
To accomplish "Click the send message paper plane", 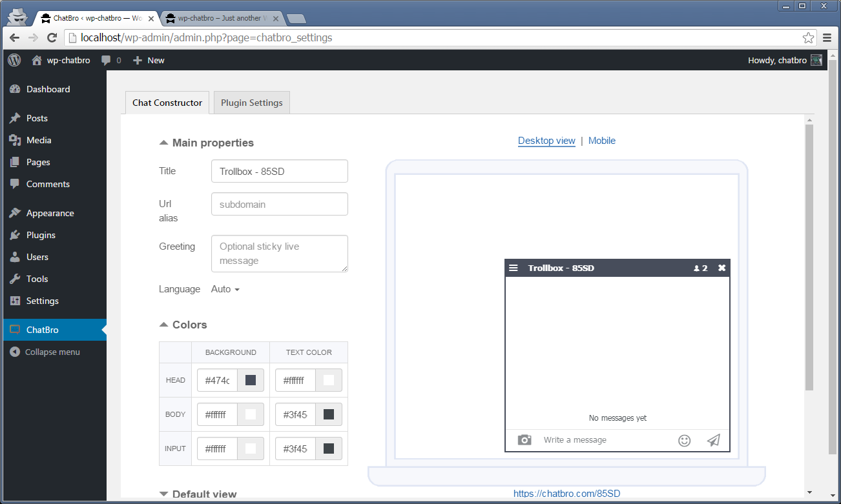I will [713, 440].
